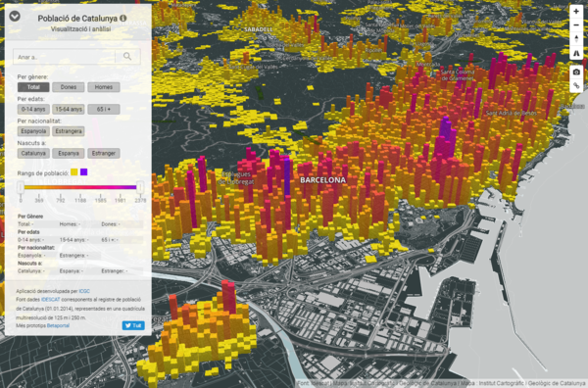Select the Dones gender filter

pyautogui.click(x=69, y=87)
